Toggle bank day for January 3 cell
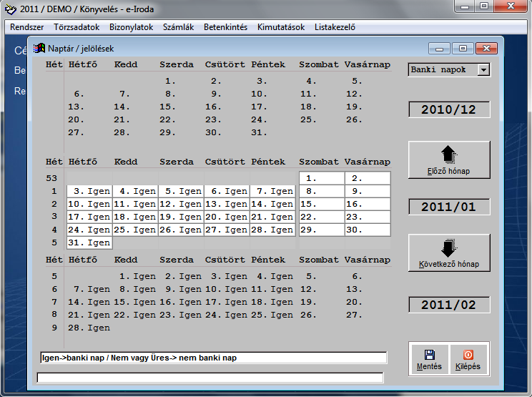The height and width of the screenshot is (397, 532). pos(89,192)
